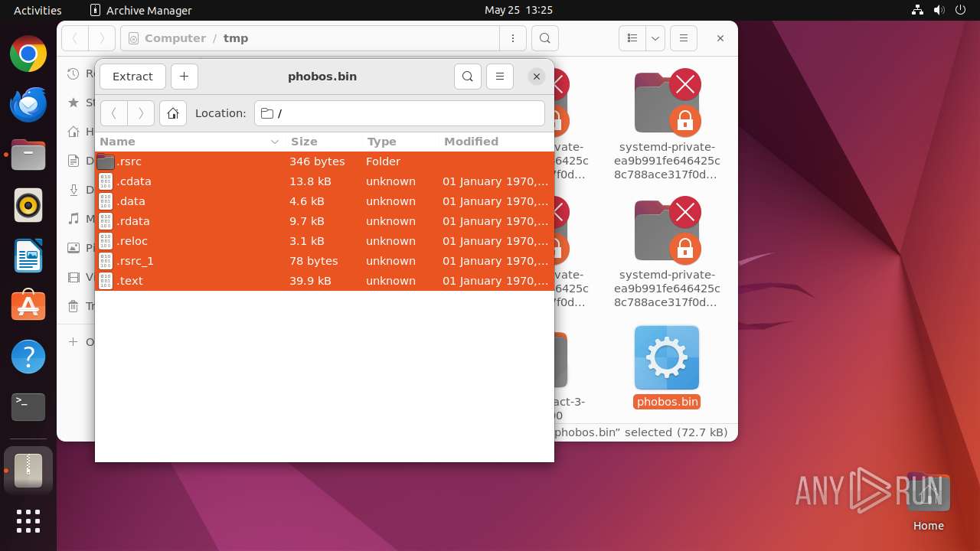This screenshot has height=551, width=980.
Task: Select the .rsrc folder row
Action: [324, 161]
